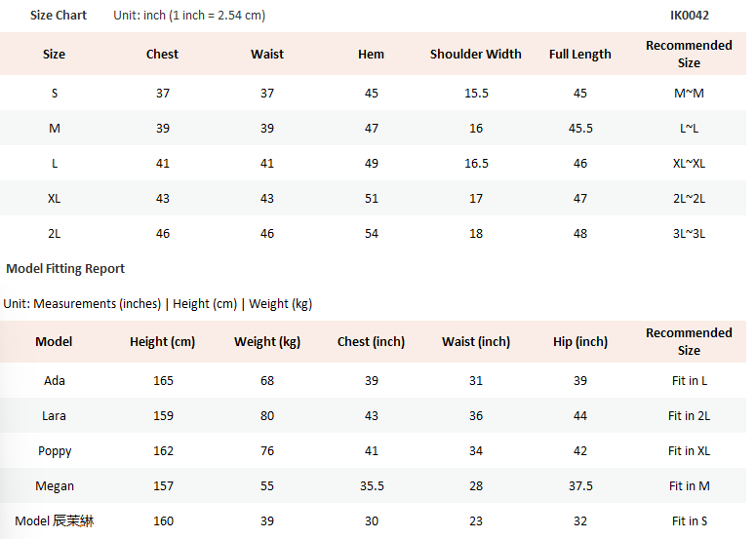Click the inch to cm unit note
The height and width of the screenshot is (539, 756).
(189, 16)
